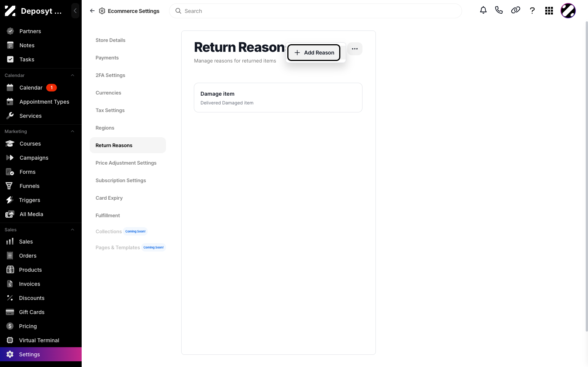Open the Damage item return reason
The height and width of the screenshot is (367, 588).
pos(278,98)
